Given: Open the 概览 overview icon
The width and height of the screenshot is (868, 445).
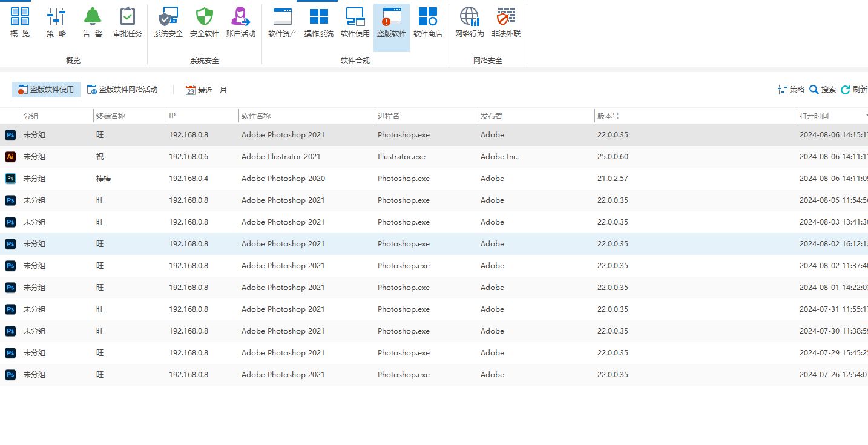Looking at the screenshot, I should pyautogui.click(x=20, y=23).
